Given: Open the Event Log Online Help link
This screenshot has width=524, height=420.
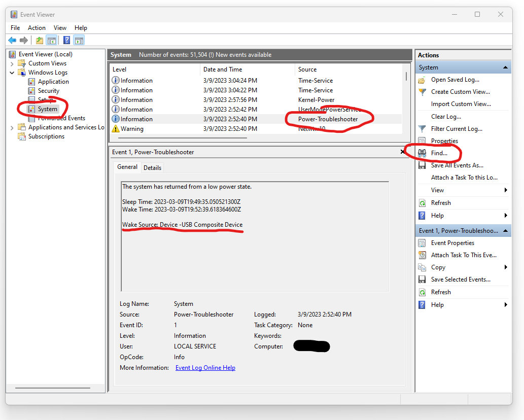Looking at the screenshot, I should point(205,367).
